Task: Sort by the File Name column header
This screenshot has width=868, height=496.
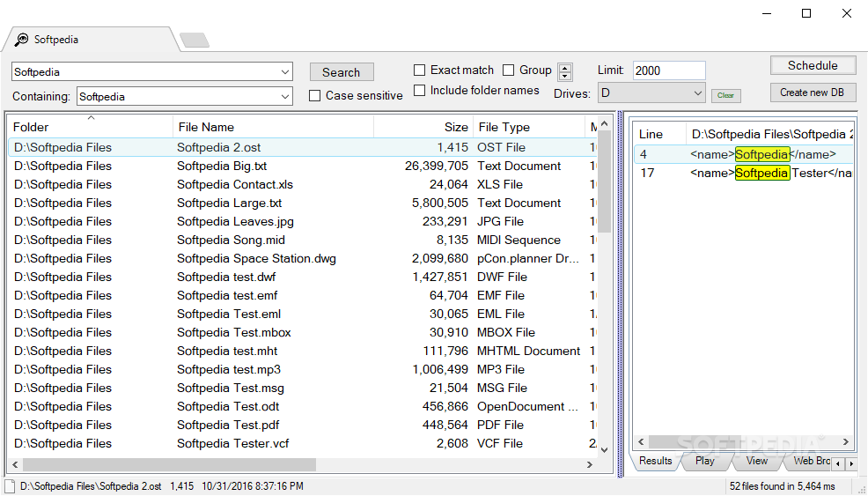Action: pos(274,127)
